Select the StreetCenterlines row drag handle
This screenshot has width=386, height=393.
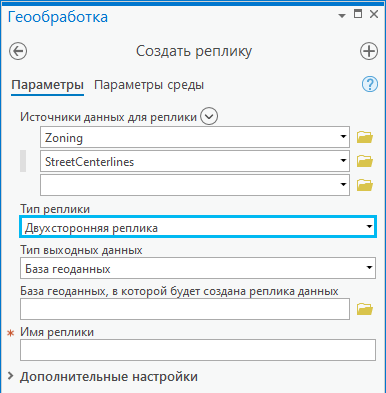click(23, 161)
